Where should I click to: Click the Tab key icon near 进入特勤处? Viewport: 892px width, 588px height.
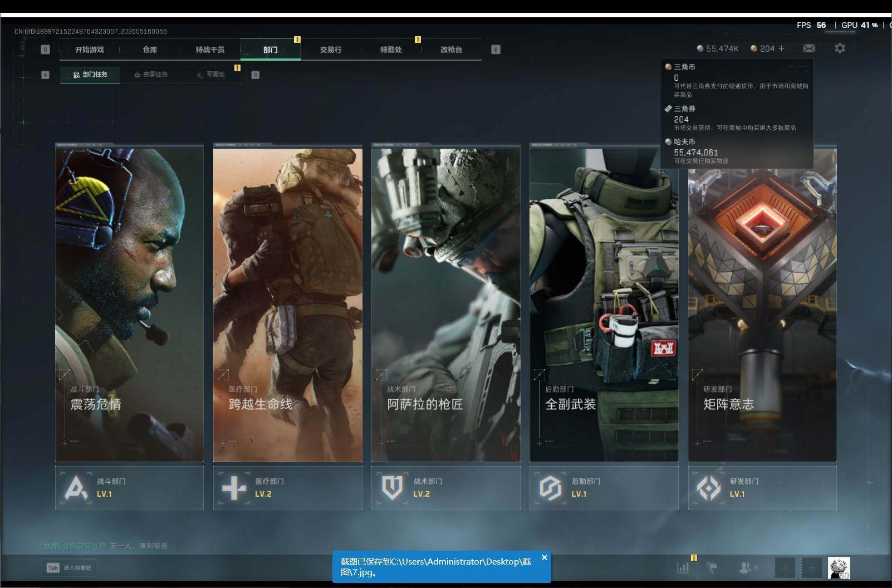tap(53, 568)
